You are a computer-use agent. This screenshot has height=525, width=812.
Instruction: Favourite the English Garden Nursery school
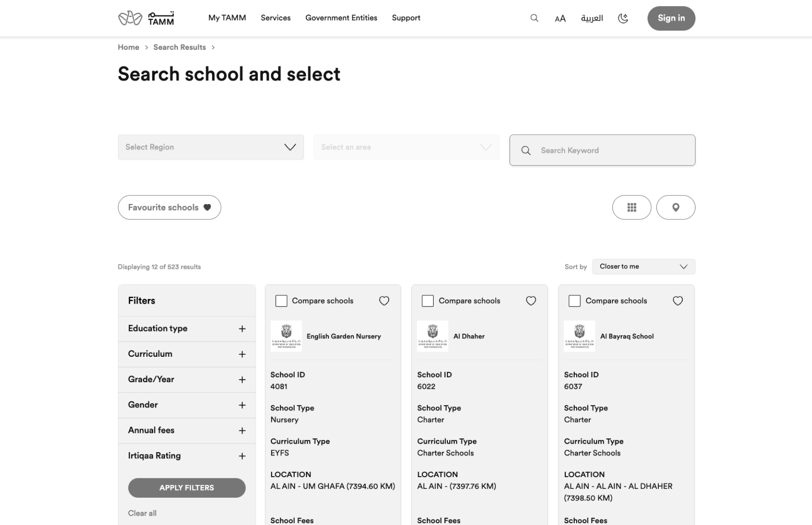click(384, 301)
